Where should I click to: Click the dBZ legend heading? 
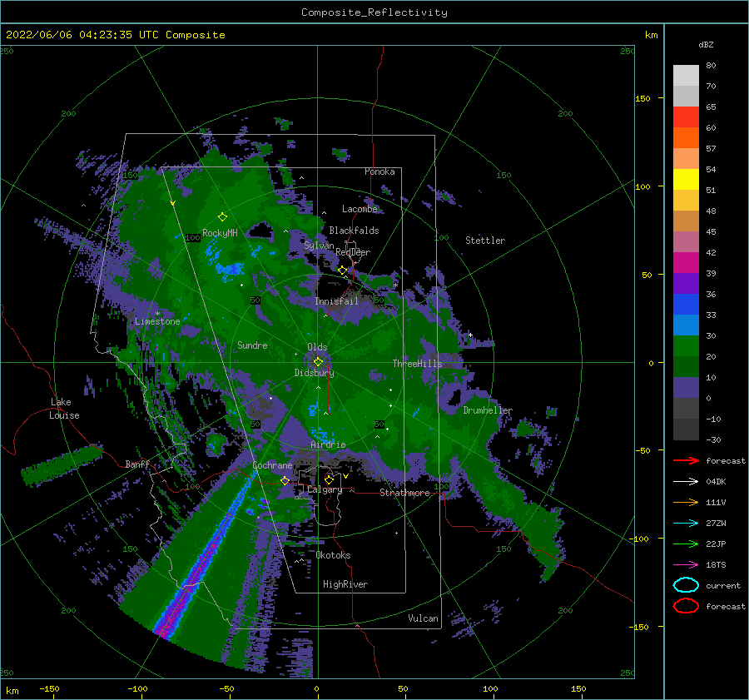(x=706, y=44)
